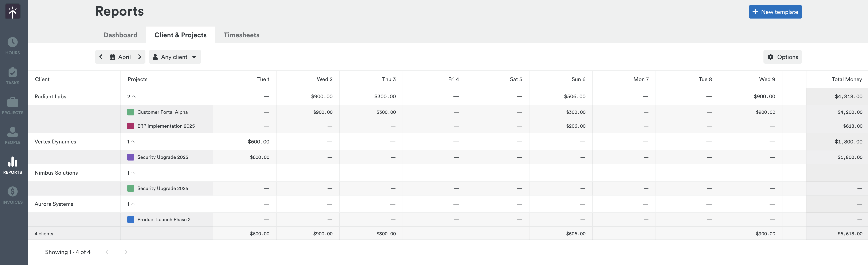Click the ERP Implementation 2025 color swatch
868x265 pixels.
tap(130, 126)
